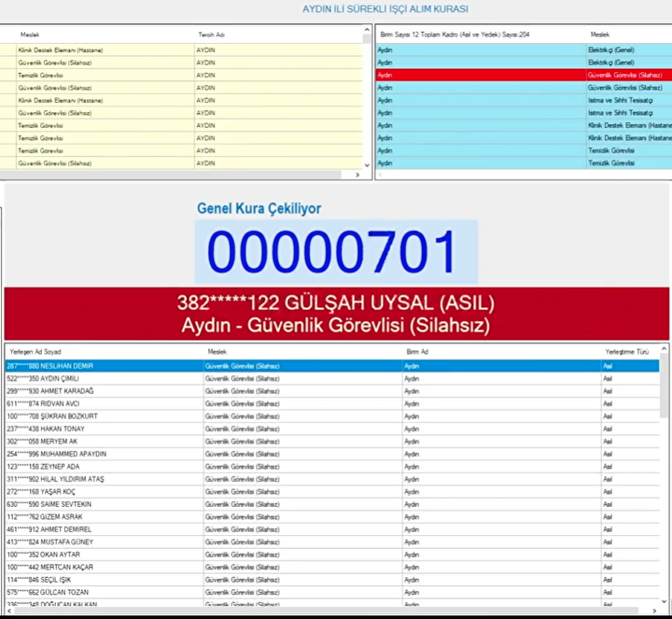The height and width of the screenshot is (619, 672).
Task: Select the row for SAİME SEVTEKİN
Action: (332, 504)
